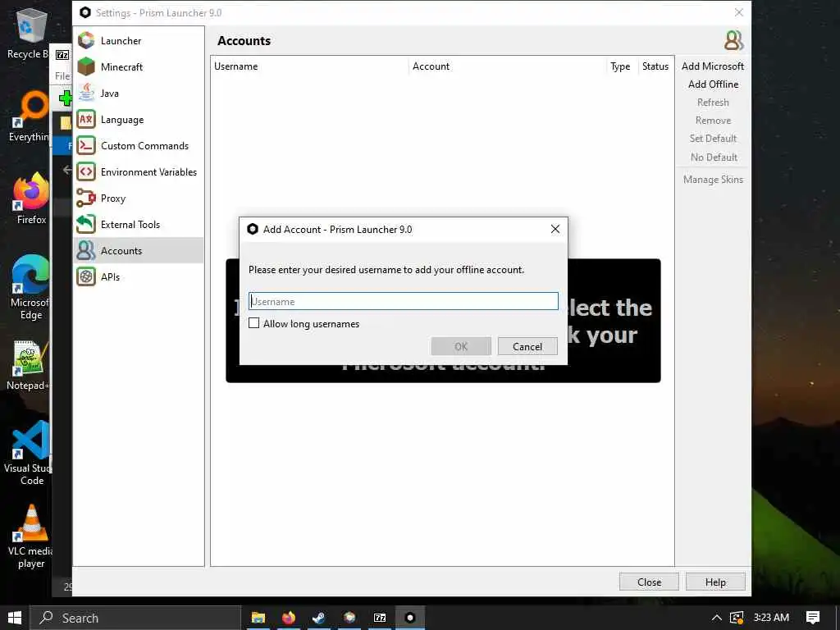840x630 pixels.
Task: Click the VLC media player desktop shortcut
Action: pos(31,536)
